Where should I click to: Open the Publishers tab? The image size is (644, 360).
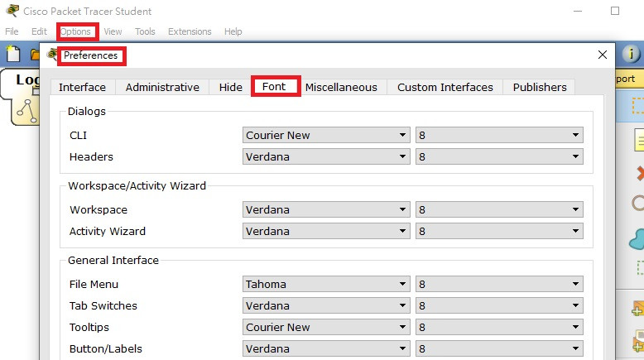click(x=539, y=87)
